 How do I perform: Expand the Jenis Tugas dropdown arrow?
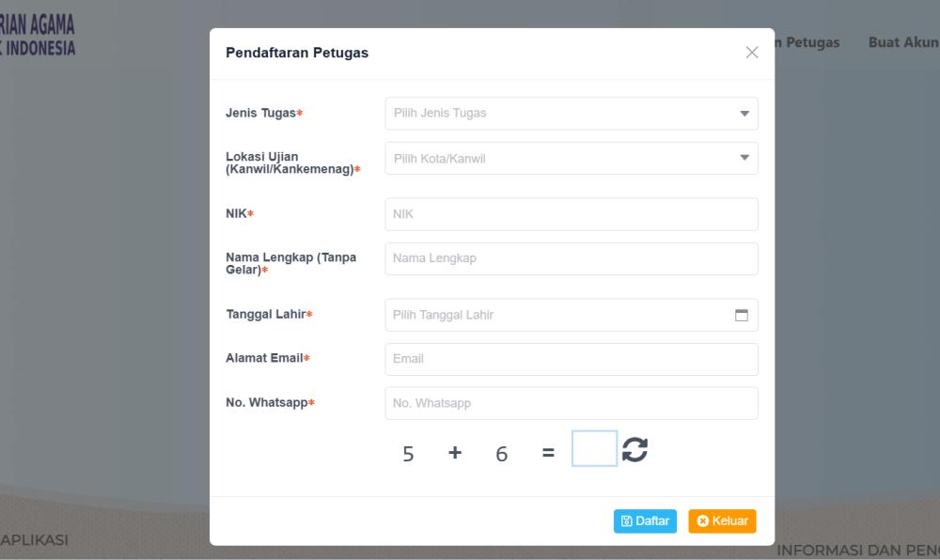pyautogui.click(x=744, y=113)
